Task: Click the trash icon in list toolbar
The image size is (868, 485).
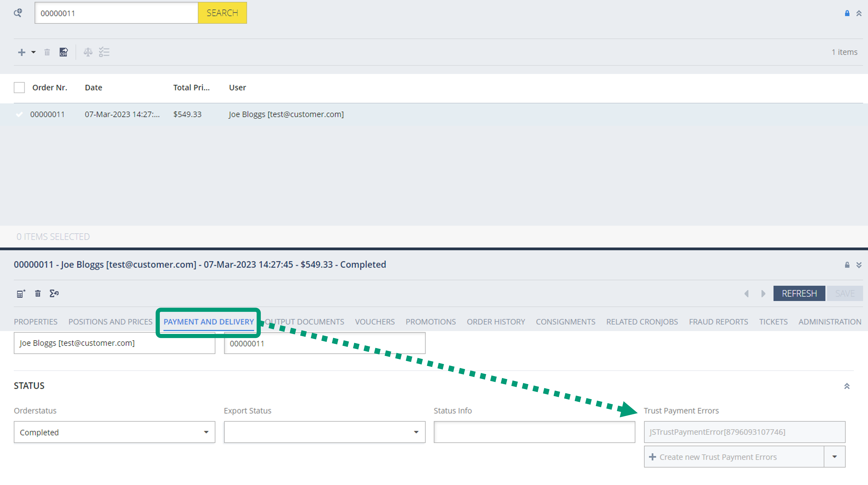Action: click(x=47, y=52)
